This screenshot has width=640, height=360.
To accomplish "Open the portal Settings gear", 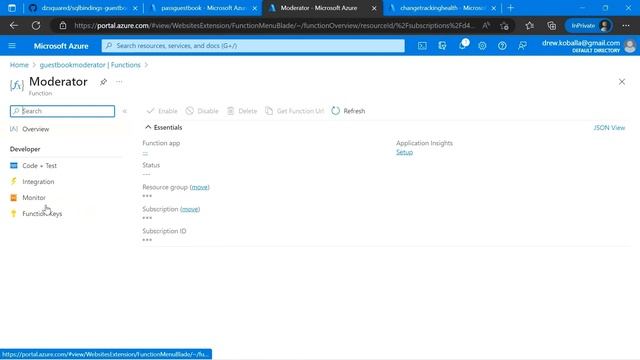I will tap(482, 46).
